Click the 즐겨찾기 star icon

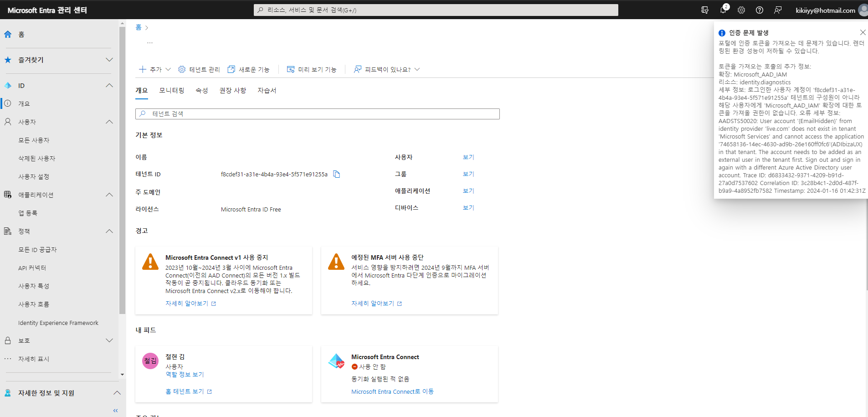click(x=8, y=60)
